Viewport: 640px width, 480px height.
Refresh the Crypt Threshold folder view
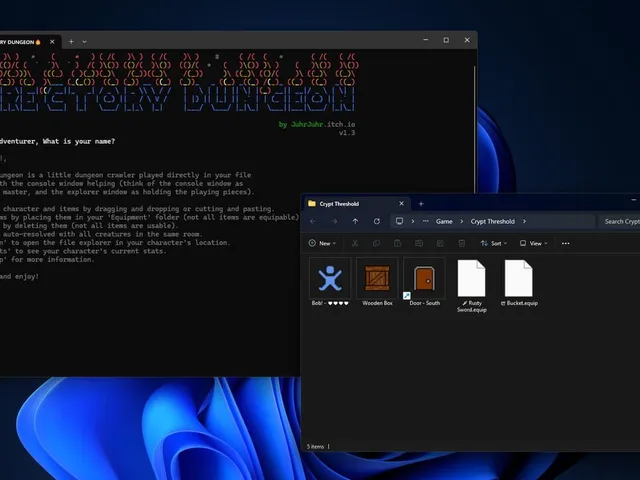(x=377, y=221)
